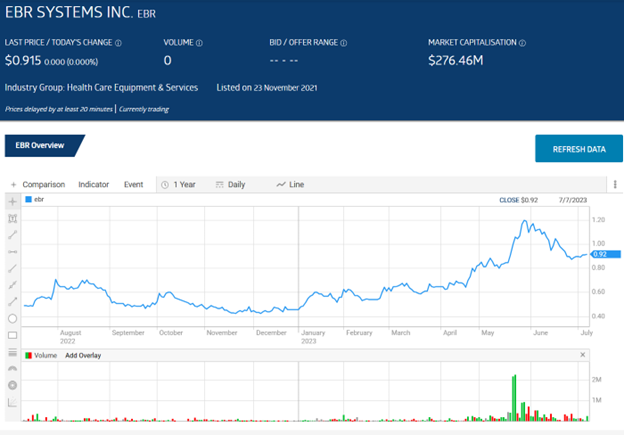This screenshot has width=624, height=435.
Task: Select the crosshair cursor tool
Action: pos(13,202)
